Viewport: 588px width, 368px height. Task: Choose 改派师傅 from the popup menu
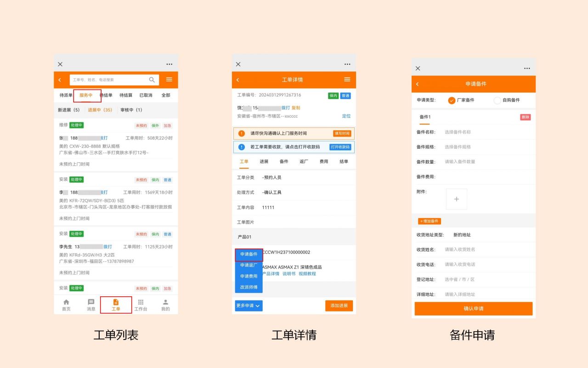point(249,287)
